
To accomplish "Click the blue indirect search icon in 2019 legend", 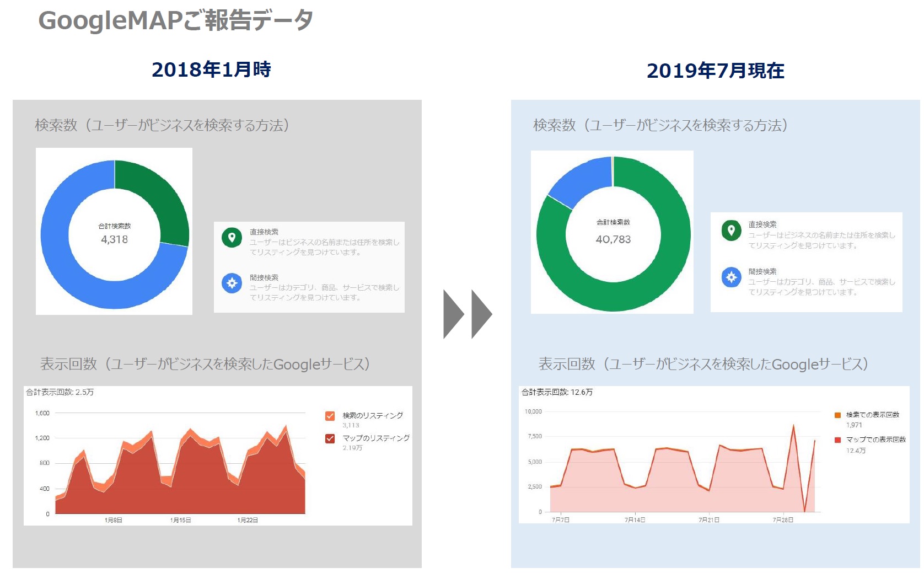I will point(731,277).
